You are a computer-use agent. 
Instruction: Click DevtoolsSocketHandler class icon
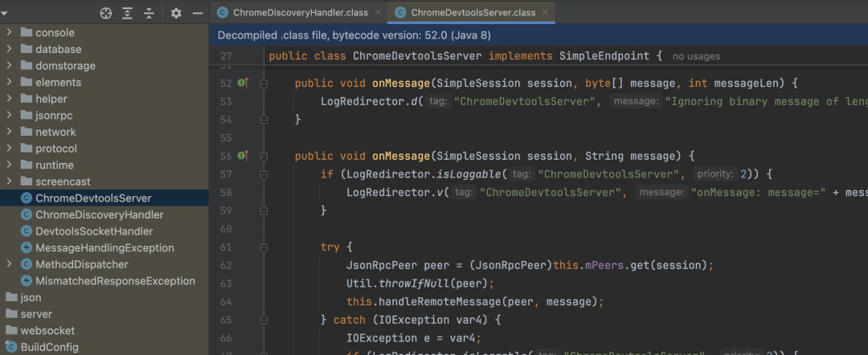point(26,231)
